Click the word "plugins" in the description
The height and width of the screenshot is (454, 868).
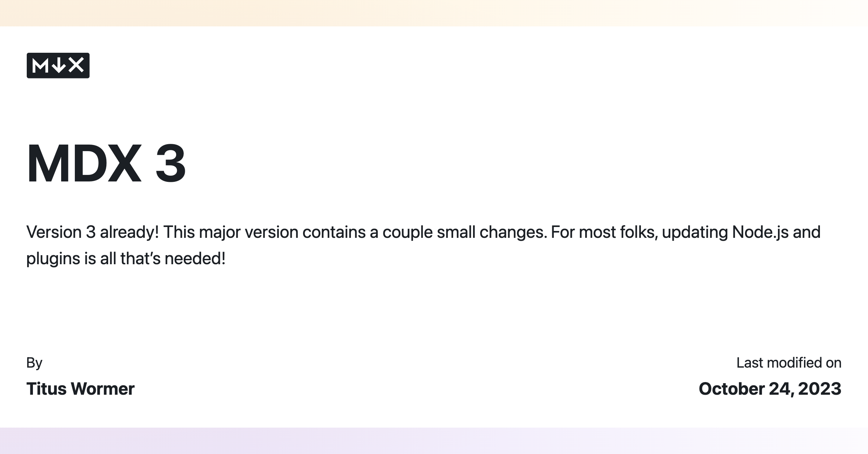pyautogui.click(x=53, y=259)
